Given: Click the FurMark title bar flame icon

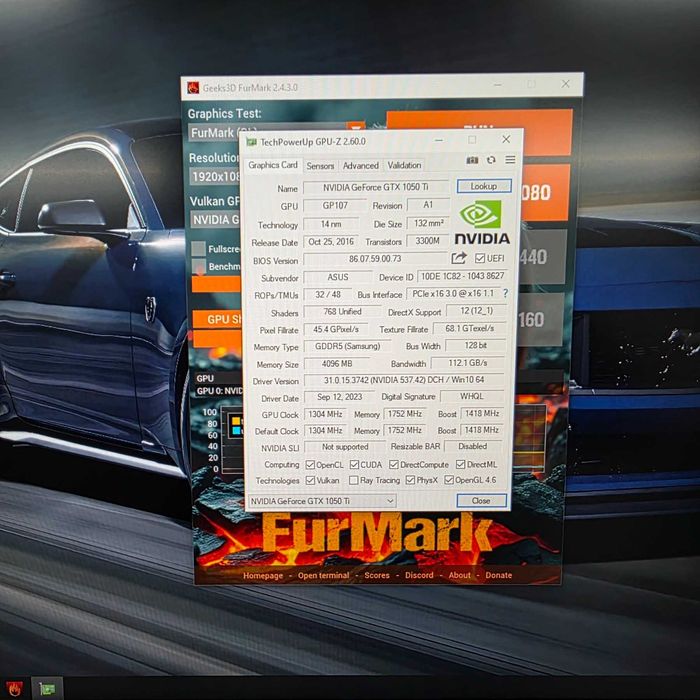Looking at the screenshot, I should pos(193,87).
